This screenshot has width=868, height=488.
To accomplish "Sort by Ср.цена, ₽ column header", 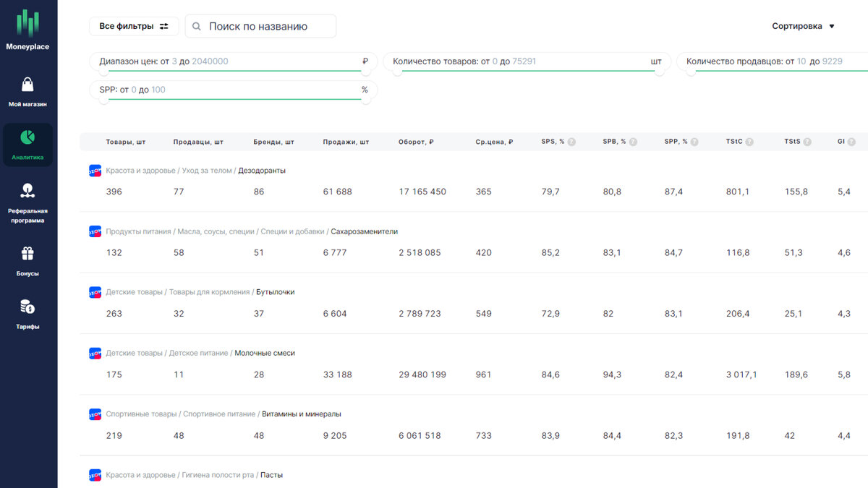I will 495,142.
